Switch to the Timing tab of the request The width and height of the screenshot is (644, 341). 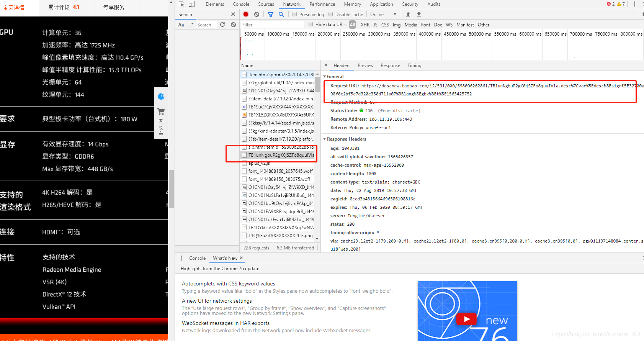point(414,66)
